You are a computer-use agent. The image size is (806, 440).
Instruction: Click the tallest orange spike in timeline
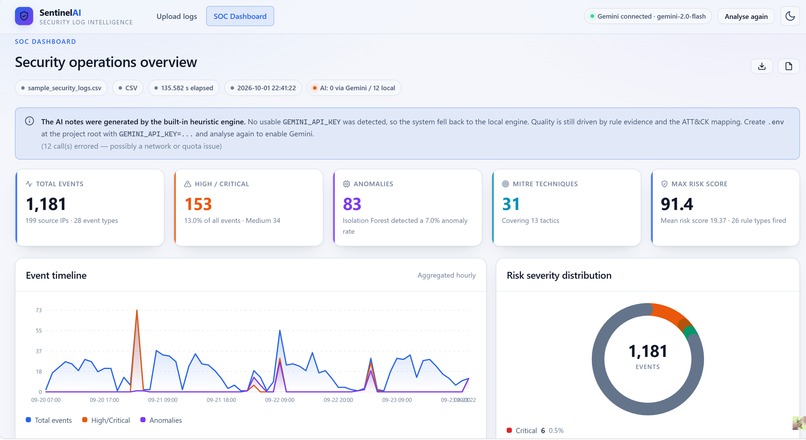pyautogui.click(x=137, y=311)
